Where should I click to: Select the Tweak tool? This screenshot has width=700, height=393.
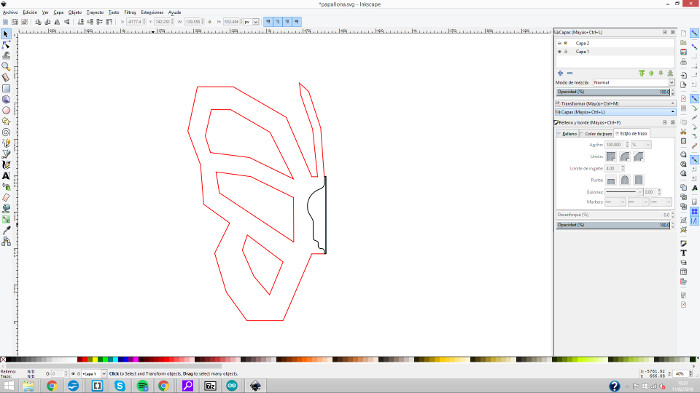(x=6, y=56)
